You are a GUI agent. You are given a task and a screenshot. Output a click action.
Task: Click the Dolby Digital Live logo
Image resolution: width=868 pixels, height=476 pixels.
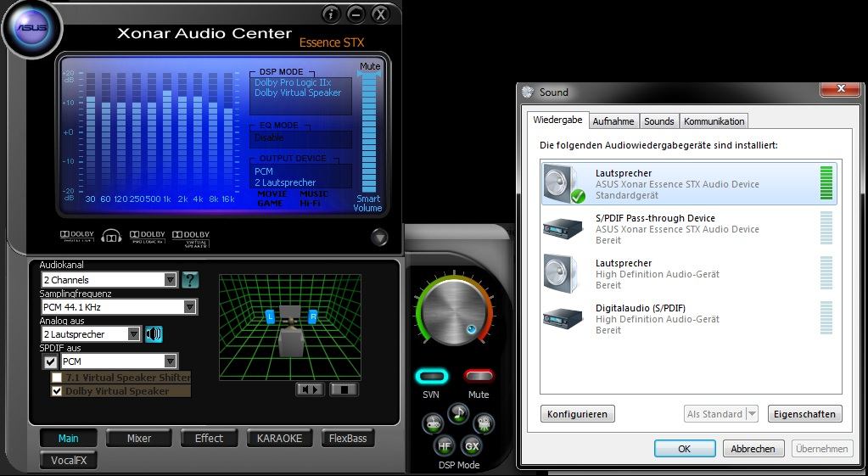coord(77,237)
